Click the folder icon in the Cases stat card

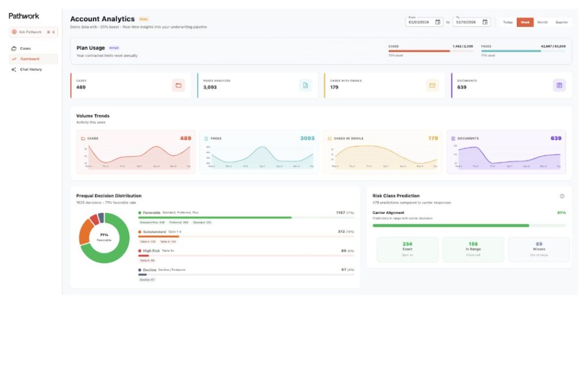[179, 85]
